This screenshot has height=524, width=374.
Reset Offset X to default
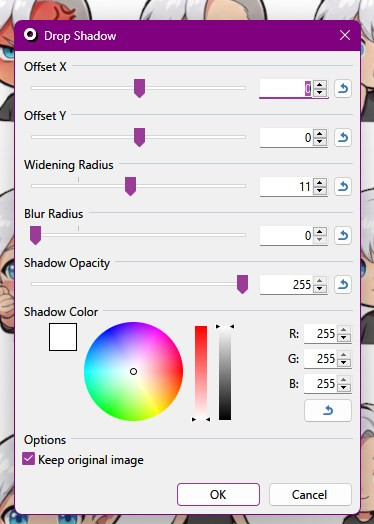pos(343,89)
